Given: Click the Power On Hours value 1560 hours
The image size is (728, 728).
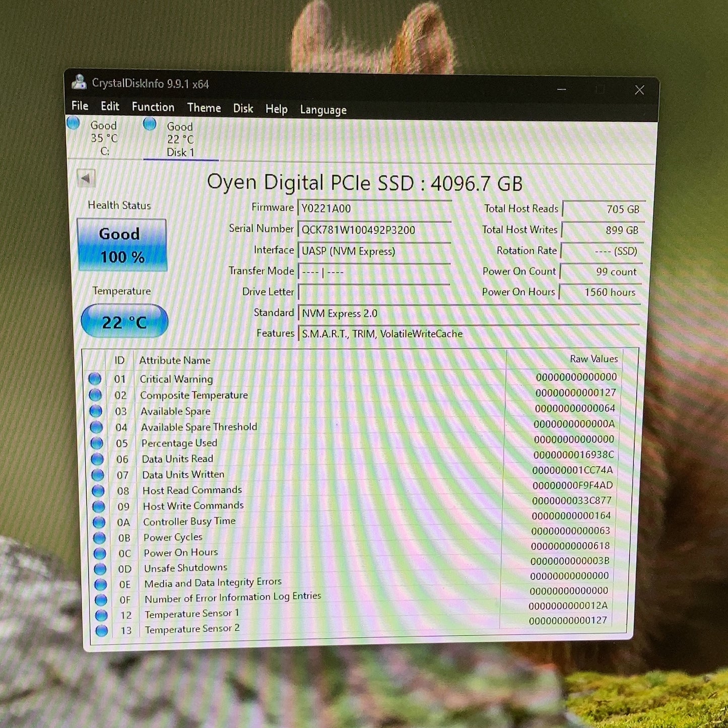Looking at the screenshot, I should coord(600,292).
